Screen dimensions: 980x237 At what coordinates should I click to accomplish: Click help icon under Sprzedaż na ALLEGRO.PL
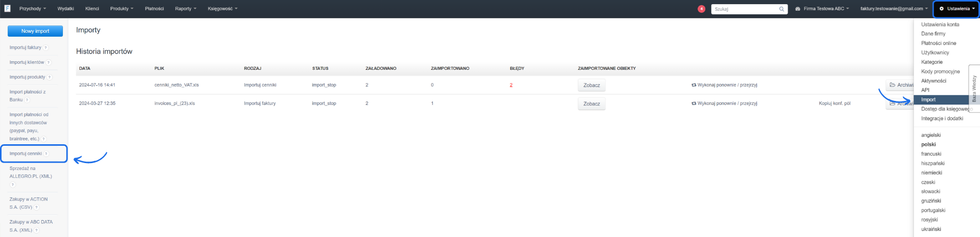(x=13, y=185)
